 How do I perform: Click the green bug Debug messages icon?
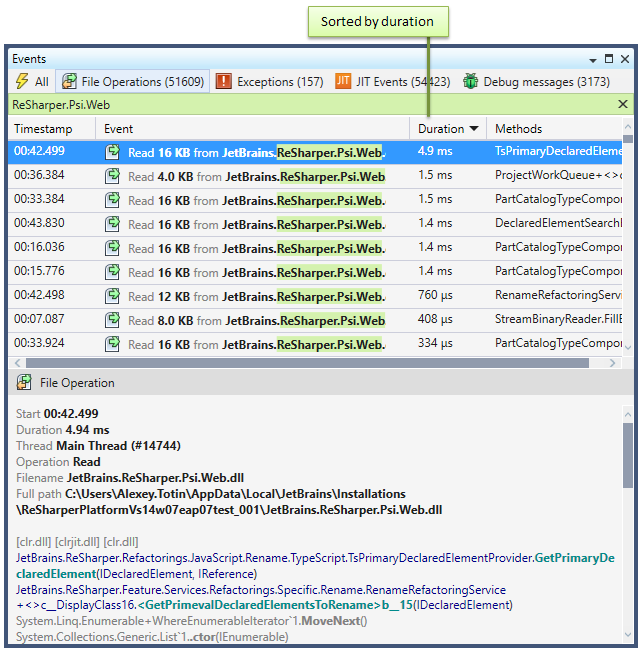(470, 81)
